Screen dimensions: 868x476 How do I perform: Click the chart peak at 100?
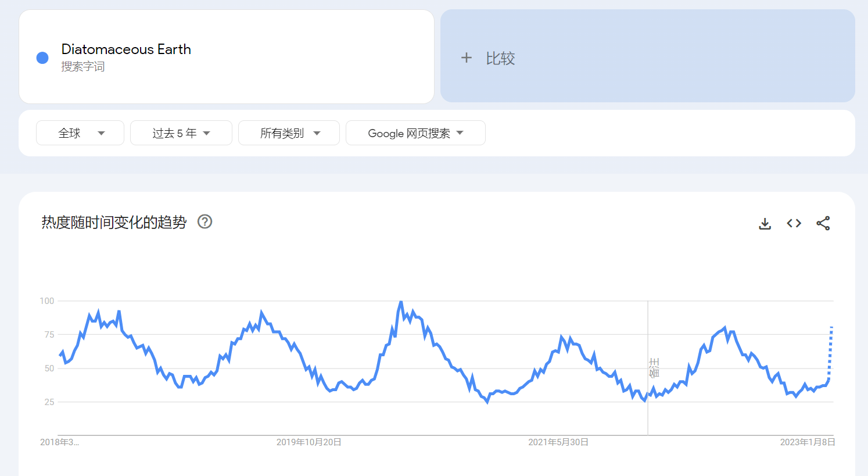point(401,302)
